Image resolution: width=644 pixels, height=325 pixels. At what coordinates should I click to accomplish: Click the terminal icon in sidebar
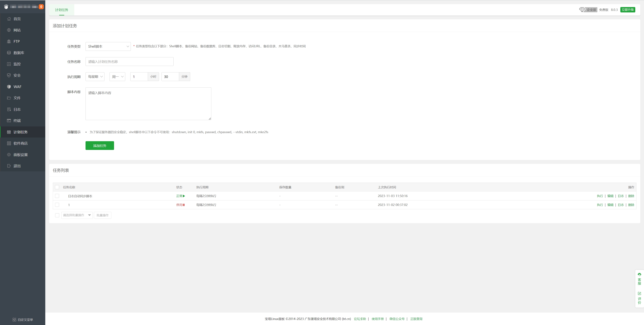point(9,121)
